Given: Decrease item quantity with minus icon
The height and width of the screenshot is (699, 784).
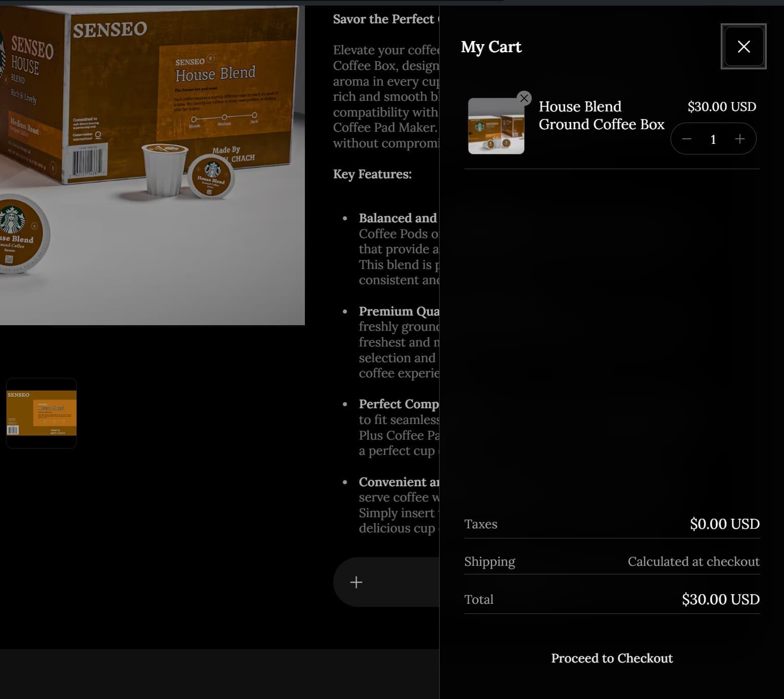Looking at the screenshot, I should [x=687, y=139].
